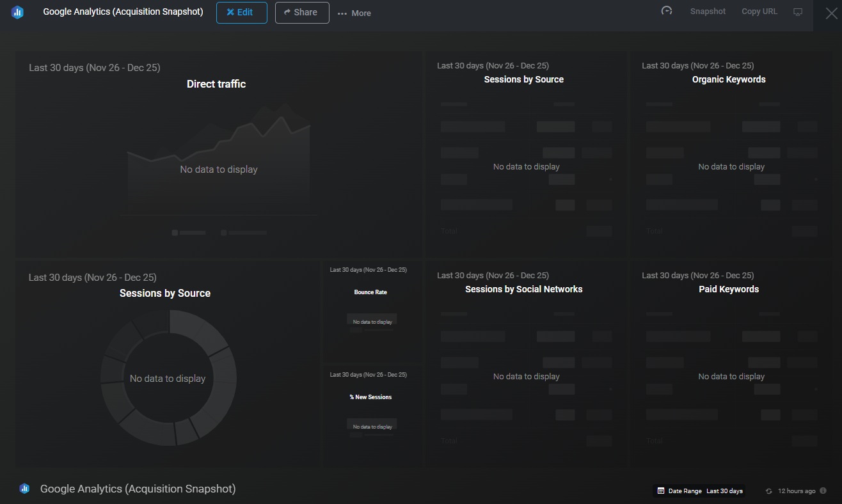The height and width of the screenshot is (504, 842).
Task: Select Copy URL in the top bar
Action: pos(759,11)
